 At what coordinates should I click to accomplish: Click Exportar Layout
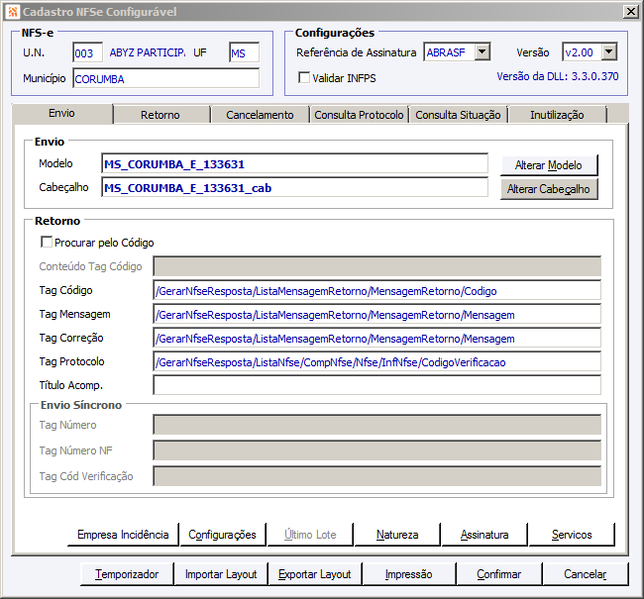315,574
